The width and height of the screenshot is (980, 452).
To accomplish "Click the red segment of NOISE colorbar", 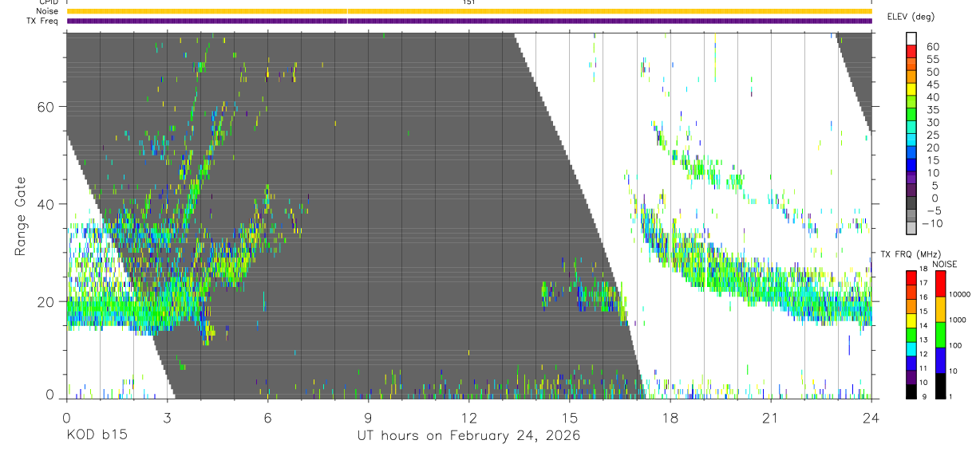I will tap(941, 283).
